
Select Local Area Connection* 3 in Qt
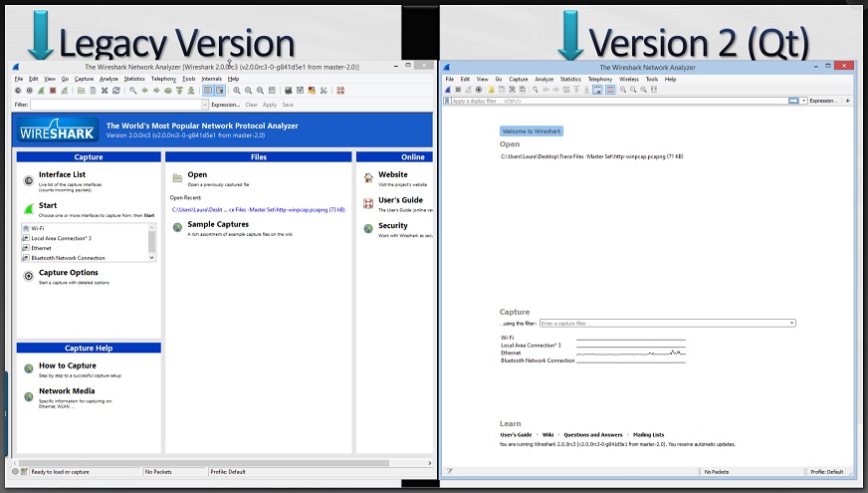531,345
